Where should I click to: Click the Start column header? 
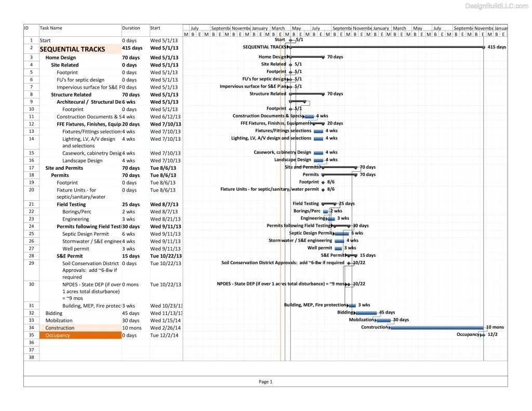155,28
